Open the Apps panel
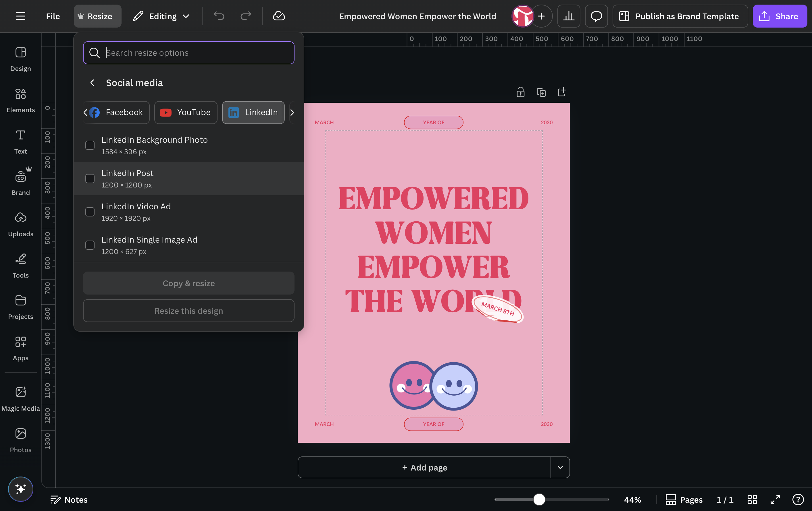812x511 pixels. 21,349
